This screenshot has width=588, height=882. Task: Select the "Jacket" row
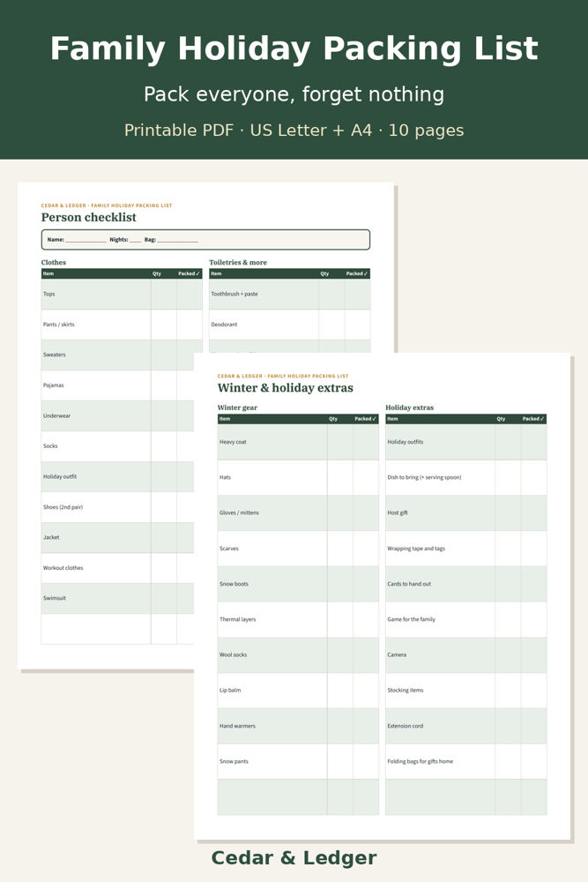click(x=117, y=537)
